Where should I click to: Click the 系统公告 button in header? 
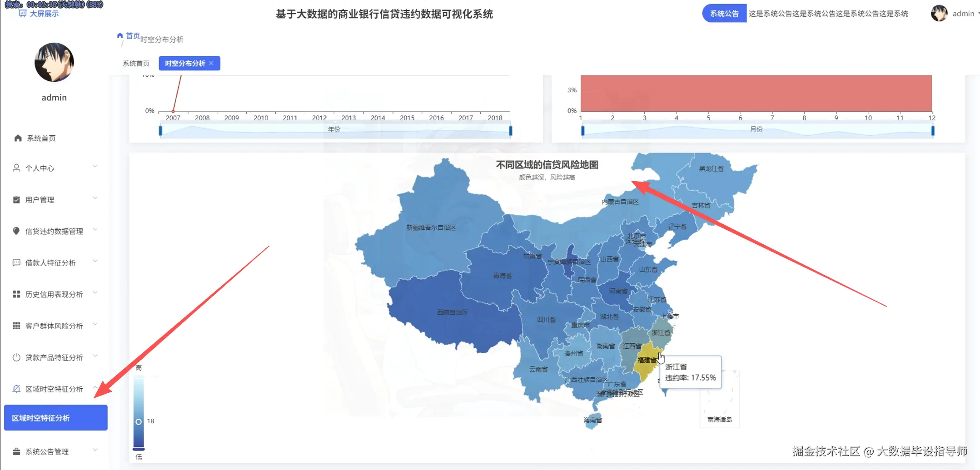pos(724,14)
